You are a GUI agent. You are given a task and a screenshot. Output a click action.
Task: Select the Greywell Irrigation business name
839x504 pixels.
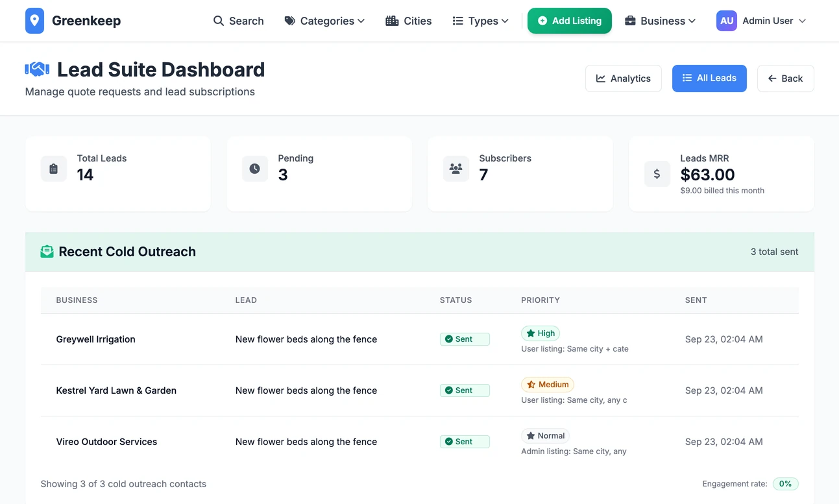click(x=96, y=339)
